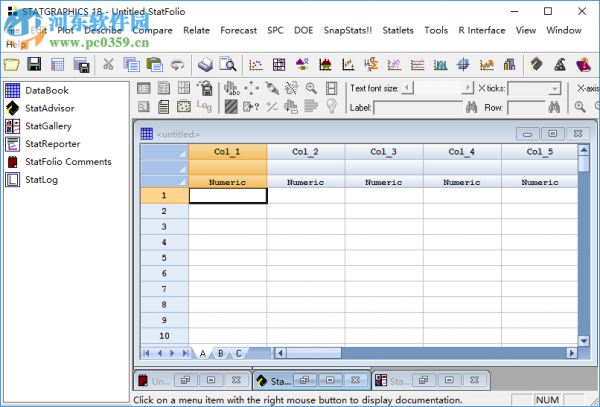The image size is (600, 407).
Task: Click binoculars icon next to Label field
Action: click(471, 107)
